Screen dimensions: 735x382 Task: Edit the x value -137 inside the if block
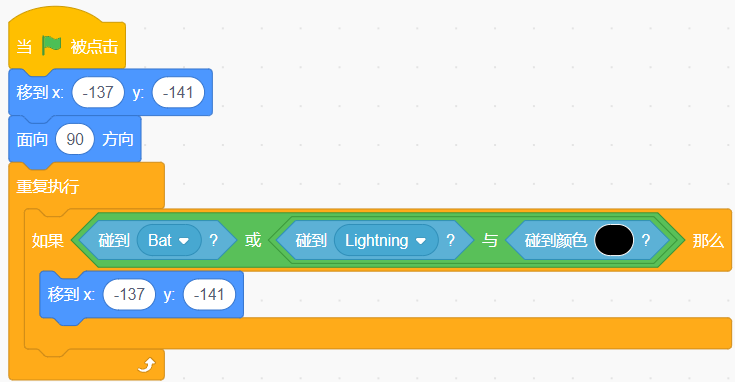coord(129,294)
